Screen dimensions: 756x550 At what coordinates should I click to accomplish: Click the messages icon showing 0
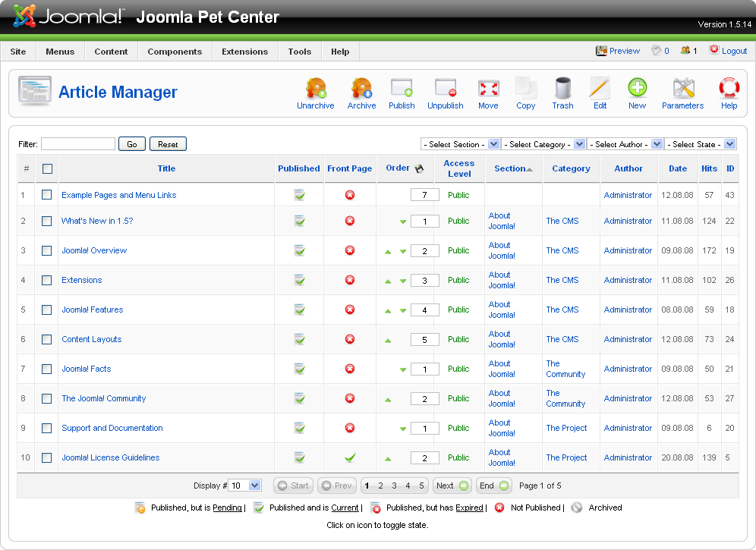tap(657, 50)
